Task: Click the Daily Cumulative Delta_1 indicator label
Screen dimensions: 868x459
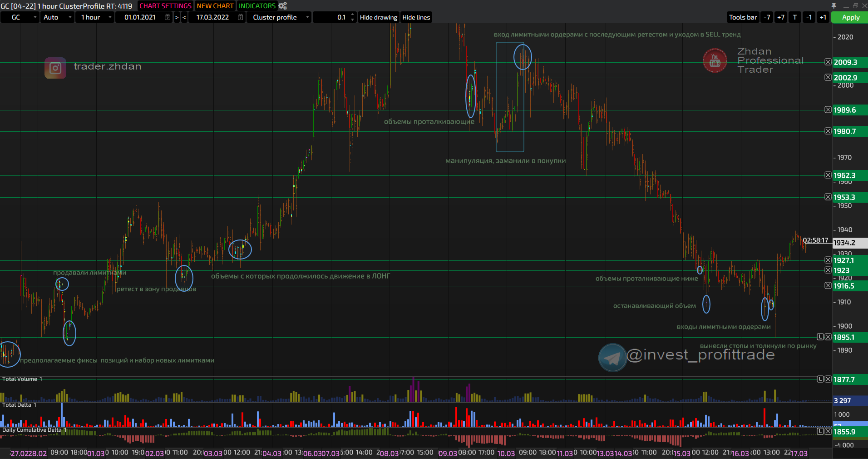Action: [x=34, y=430]
